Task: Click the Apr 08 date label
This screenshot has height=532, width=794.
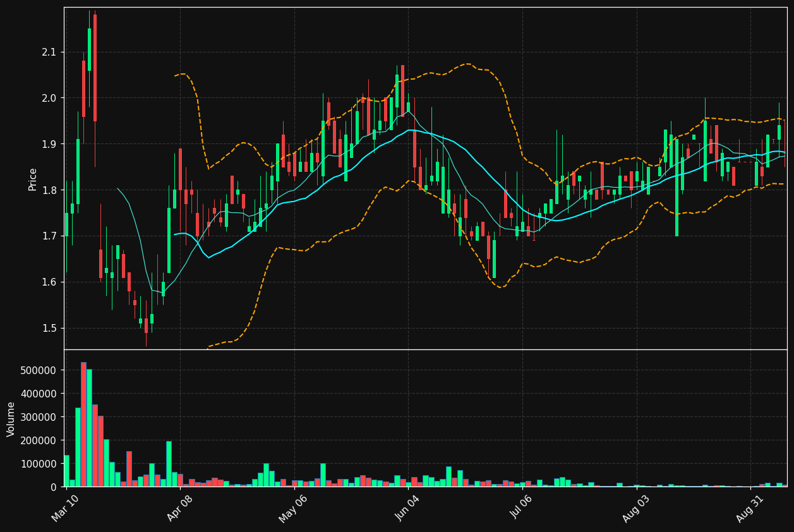Action: coord(179,509)
